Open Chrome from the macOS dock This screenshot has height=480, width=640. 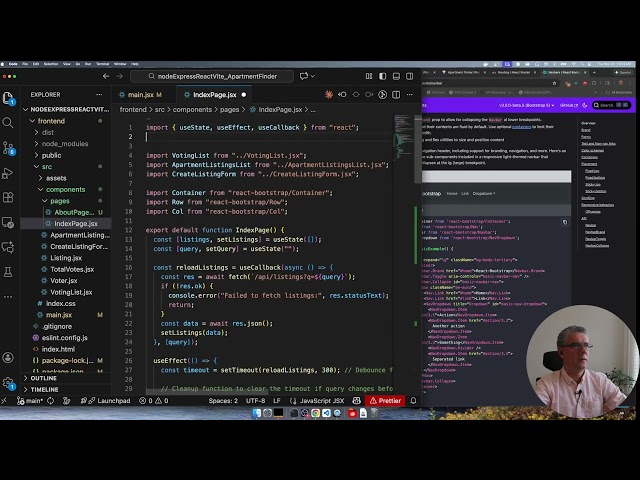tap(316, 413)
